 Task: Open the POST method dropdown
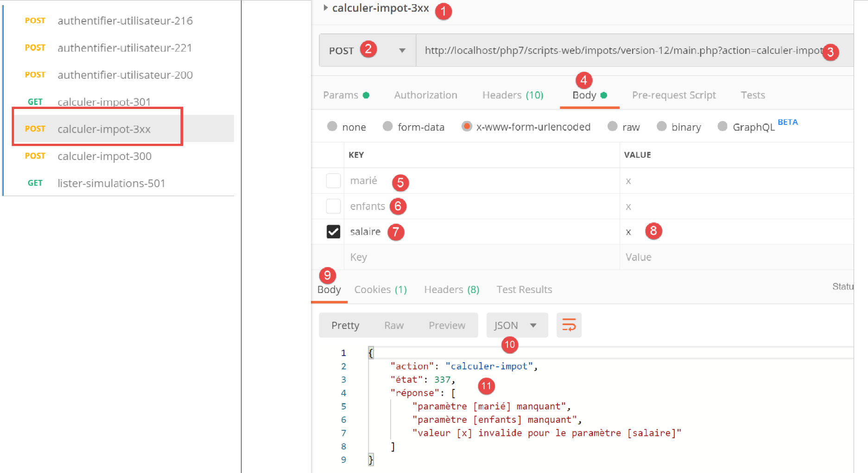point(402,51)
